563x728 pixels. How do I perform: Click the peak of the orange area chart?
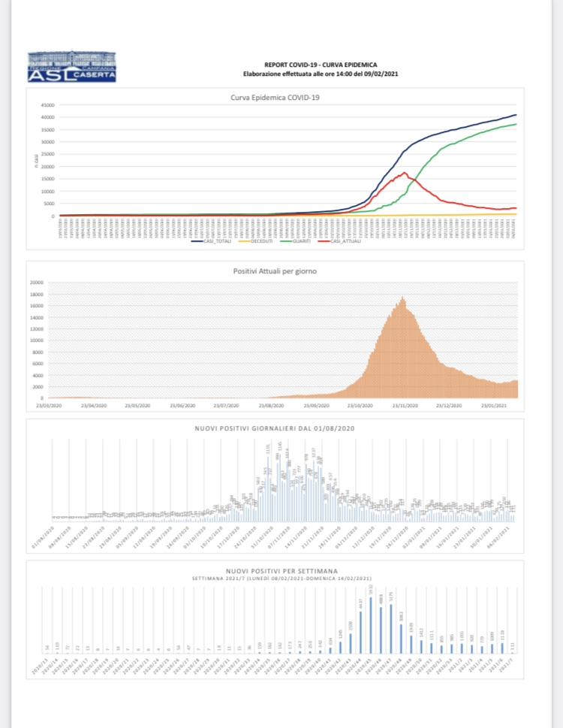point(403,300)
